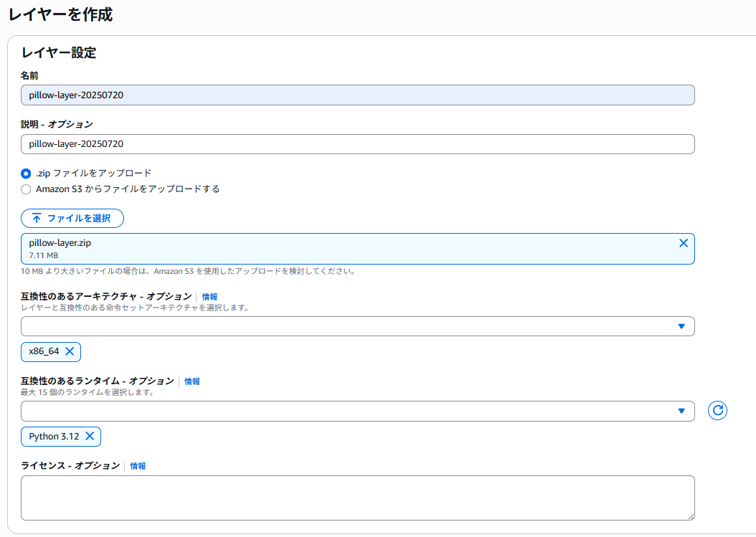Viewport: 756px width, 537px height.
Task: Open 情報 link next to ランタイム
Action: click(x=192, y=382)
